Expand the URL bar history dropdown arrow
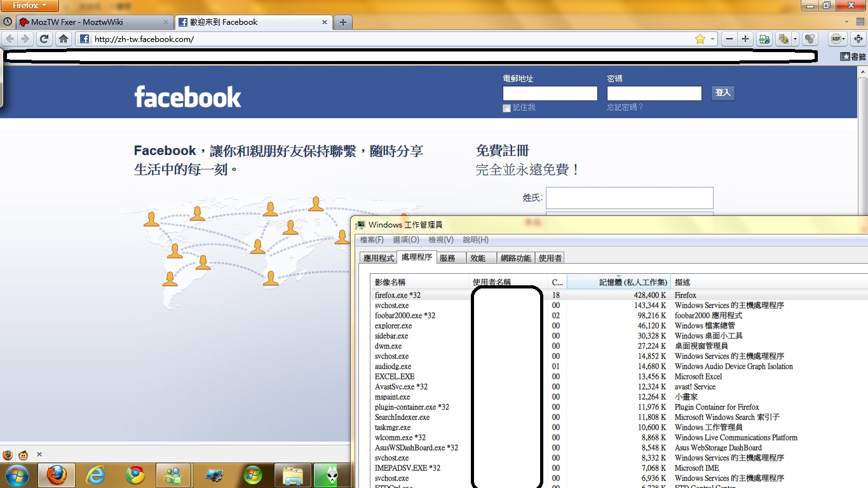Viewport: 868px width, 488px height. click(x=712, y=39)
